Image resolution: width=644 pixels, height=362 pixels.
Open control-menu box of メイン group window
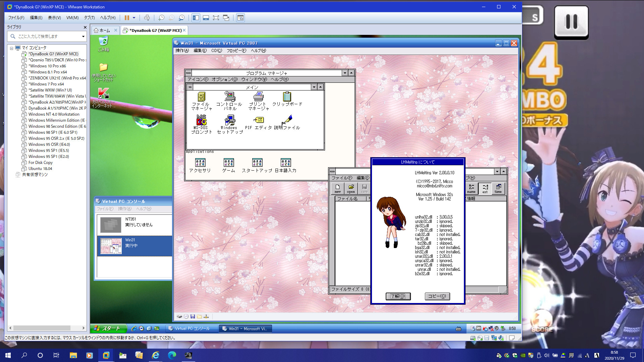(x=190, y=87)
